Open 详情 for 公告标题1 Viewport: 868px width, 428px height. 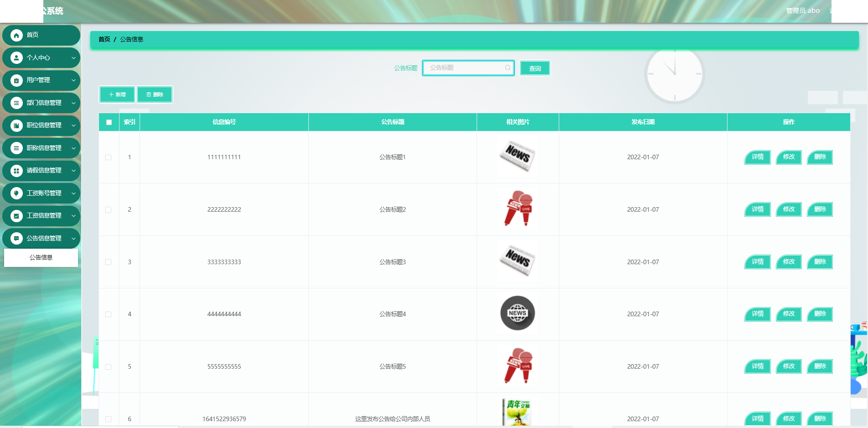758,157
